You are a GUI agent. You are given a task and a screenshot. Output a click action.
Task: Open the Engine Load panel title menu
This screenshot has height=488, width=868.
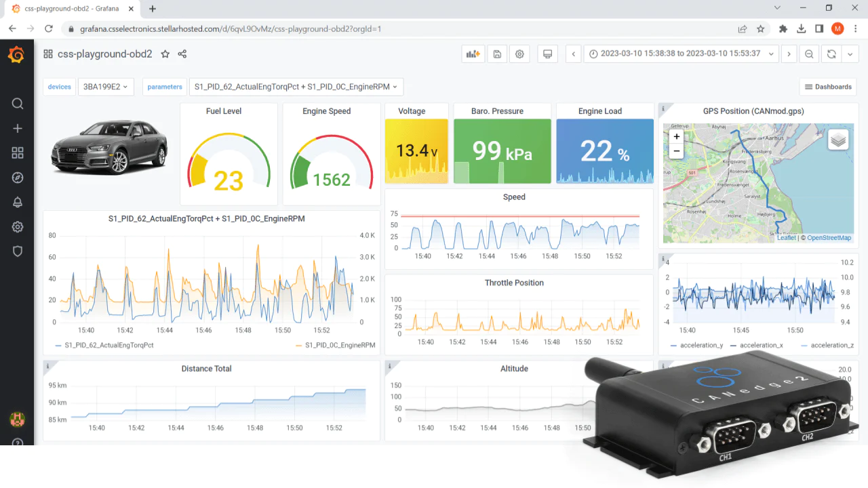600,111
